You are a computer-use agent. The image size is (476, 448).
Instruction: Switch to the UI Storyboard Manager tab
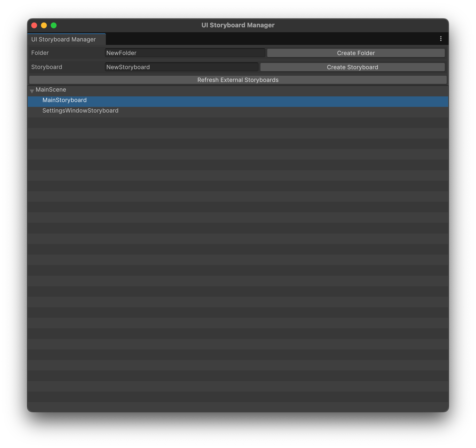[64, 40]
